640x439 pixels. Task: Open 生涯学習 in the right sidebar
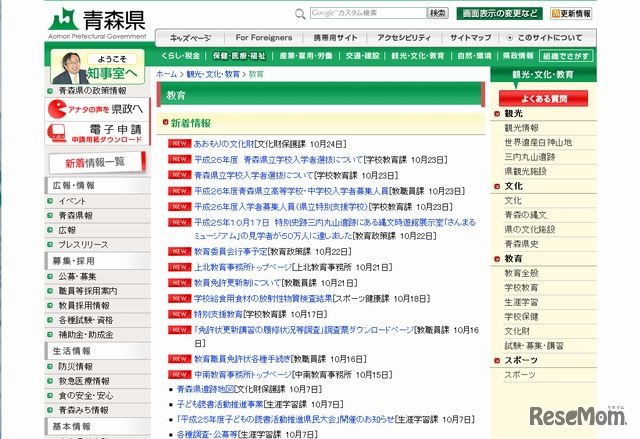click(521, 302)
